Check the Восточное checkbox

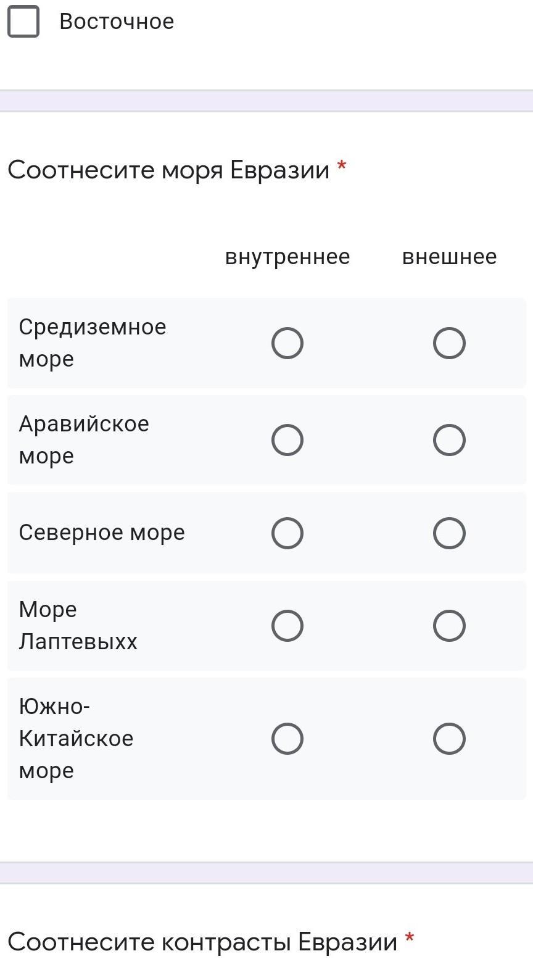tap(23, 22)
